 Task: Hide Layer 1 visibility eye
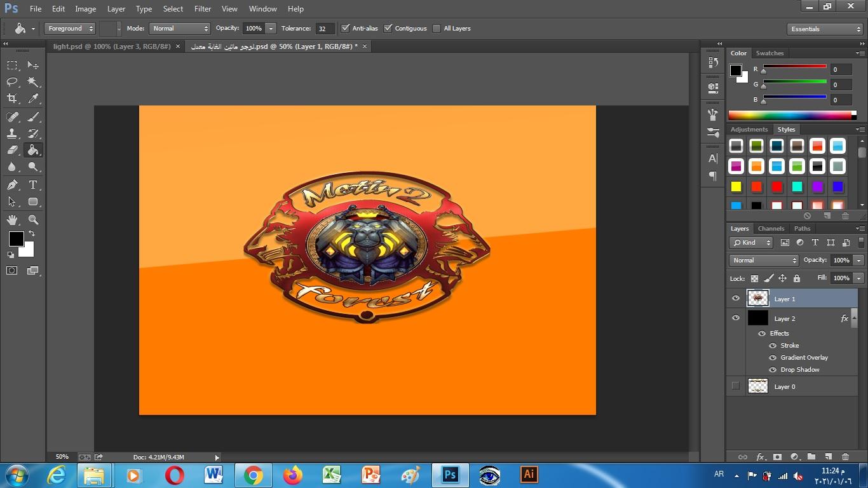(736, 299)
